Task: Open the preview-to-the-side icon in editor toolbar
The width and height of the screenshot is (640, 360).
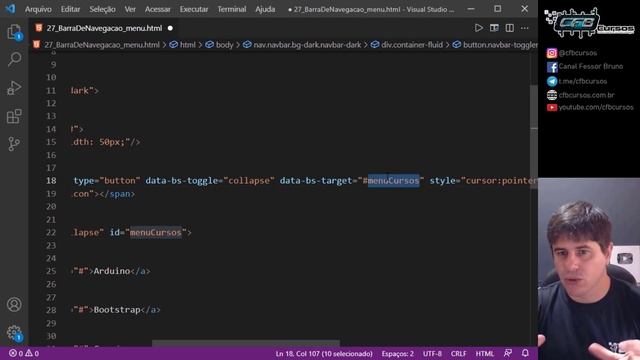Action: [x=494, y=28]
